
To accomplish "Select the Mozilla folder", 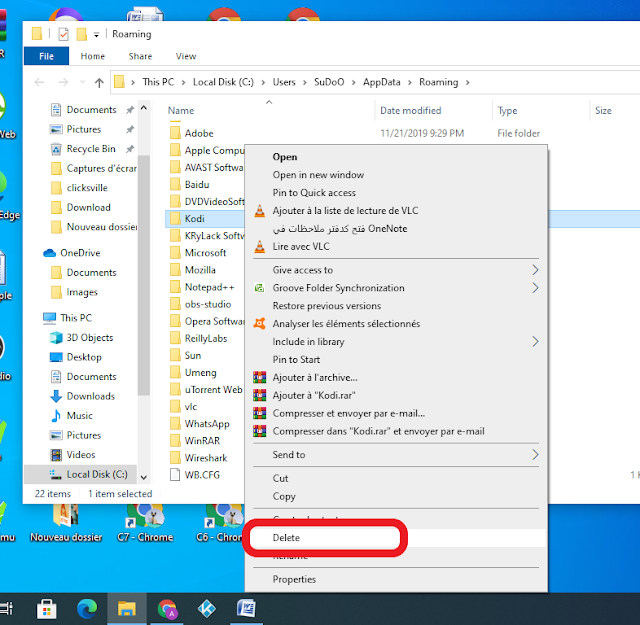I will (x=200, y=270).
